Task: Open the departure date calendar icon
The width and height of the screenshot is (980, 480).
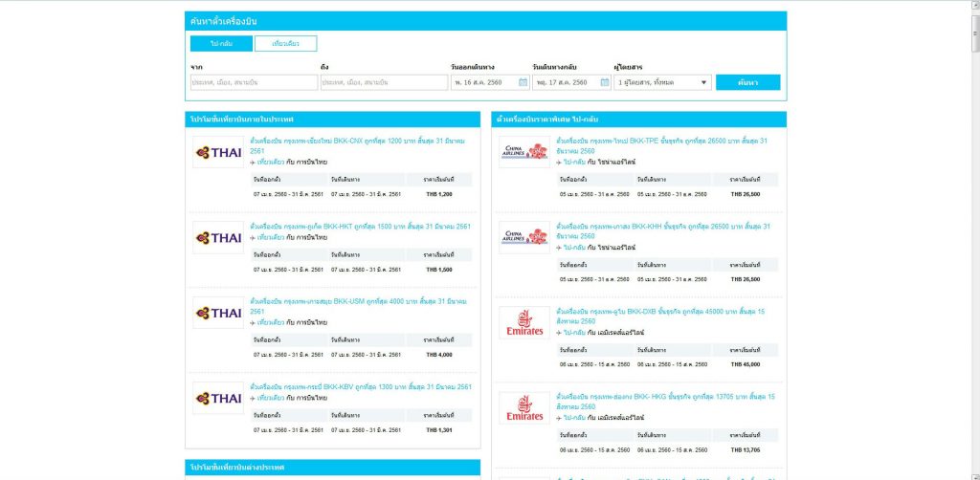Action: [523, 82]
